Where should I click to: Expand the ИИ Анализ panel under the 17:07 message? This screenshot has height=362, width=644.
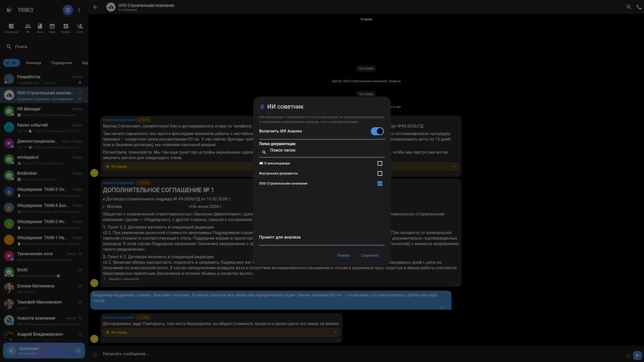221,332
